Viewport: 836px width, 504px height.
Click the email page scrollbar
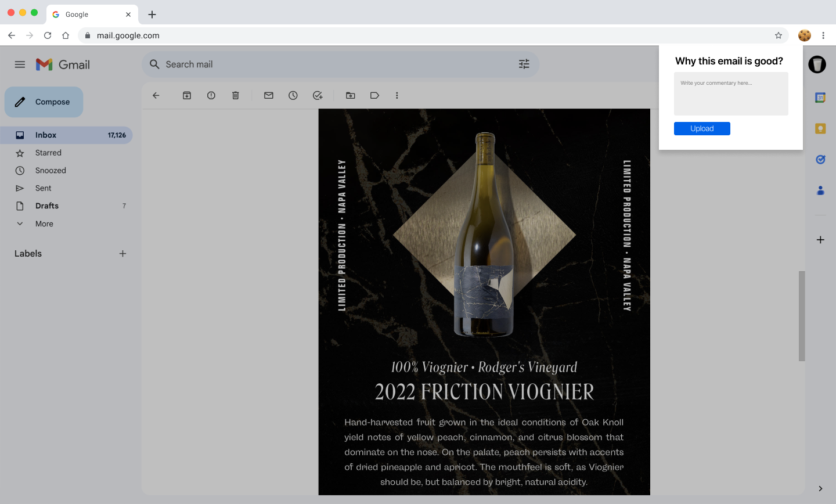click(x=802, y=316)
